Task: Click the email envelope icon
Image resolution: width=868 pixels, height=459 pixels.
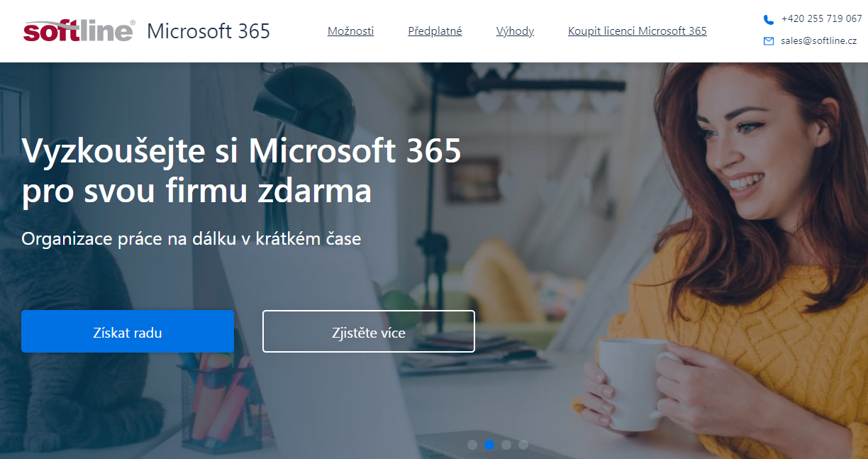Action: (769, 41)
